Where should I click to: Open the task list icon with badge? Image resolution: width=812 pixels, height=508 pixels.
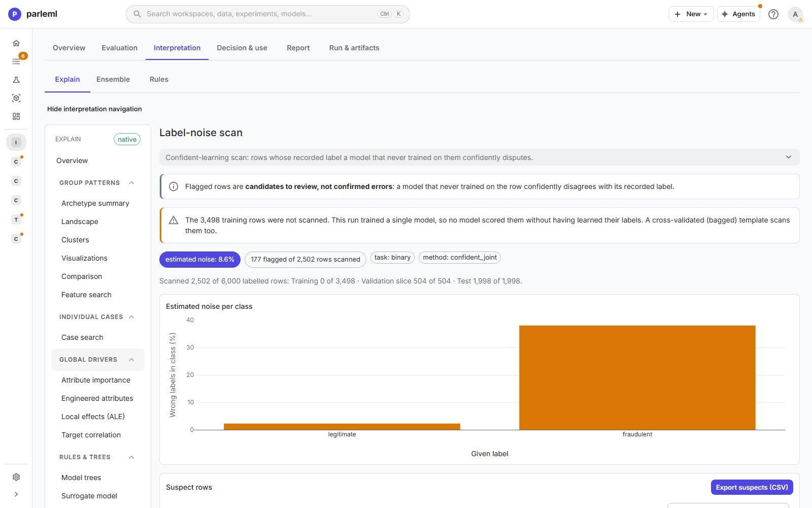[16, 61]
